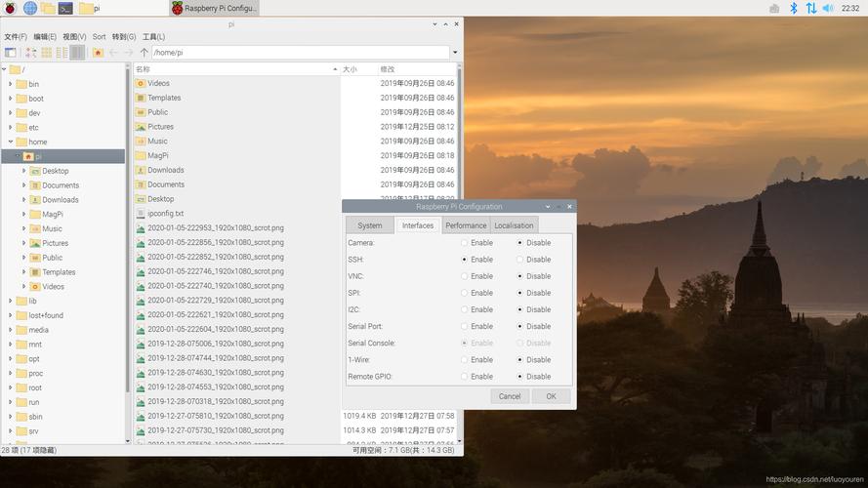Collapse the home folder in tree

[10, 142]
